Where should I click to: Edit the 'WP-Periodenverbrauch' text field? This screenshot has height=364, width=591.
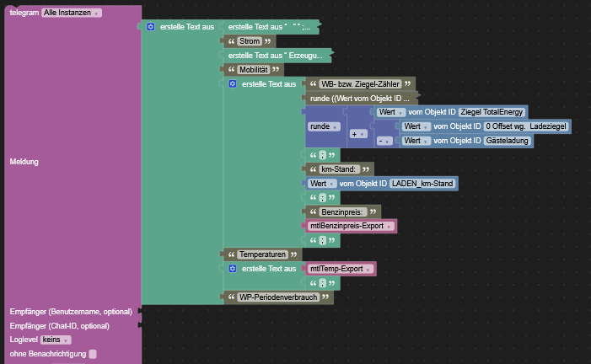[x=278, y=297]
